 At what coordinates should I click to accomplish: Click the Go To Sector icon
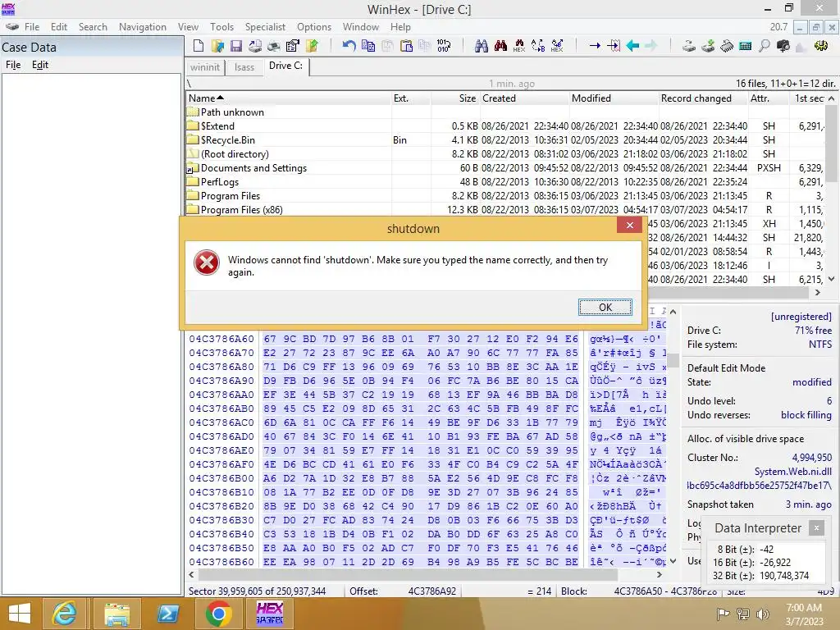coord(614,46)
